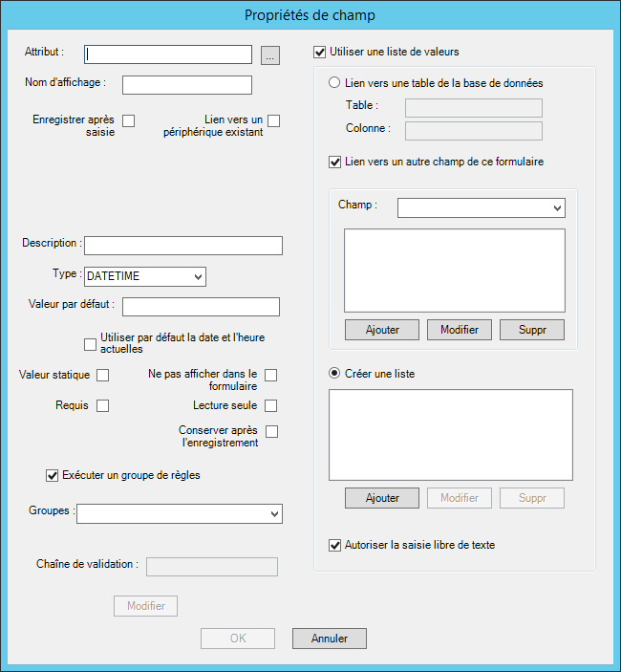The image size is (621, 672).
Task: Check Conserver après l'enregistrement
Action: point(271,431)
